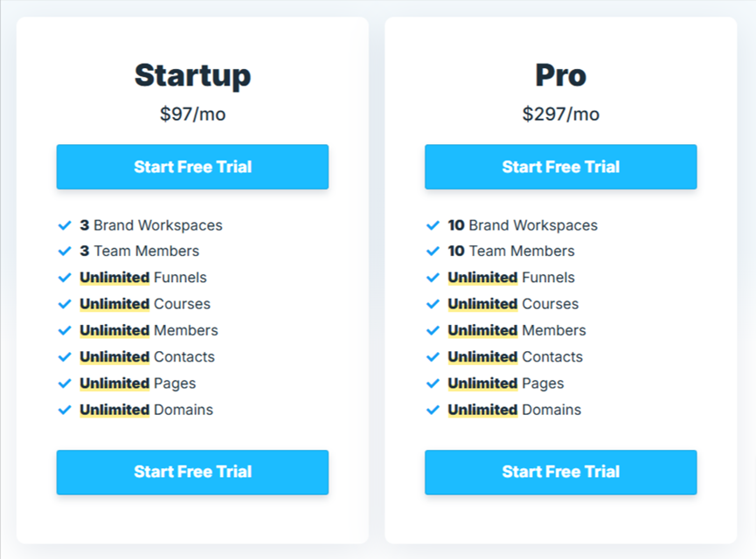Click the $97/mo price label
Screen dimensions: 756x559
click(x=192, y=114)
